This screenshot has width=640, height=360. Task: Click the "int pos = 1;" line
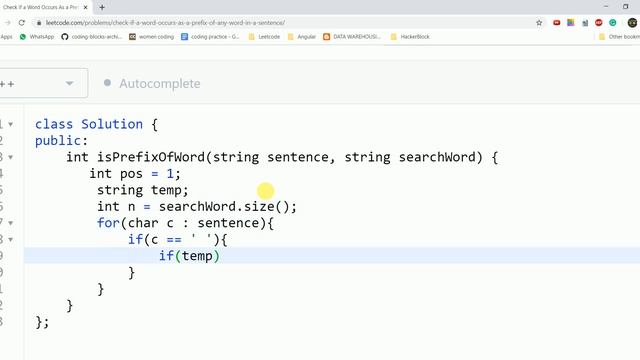click(135, 173)
